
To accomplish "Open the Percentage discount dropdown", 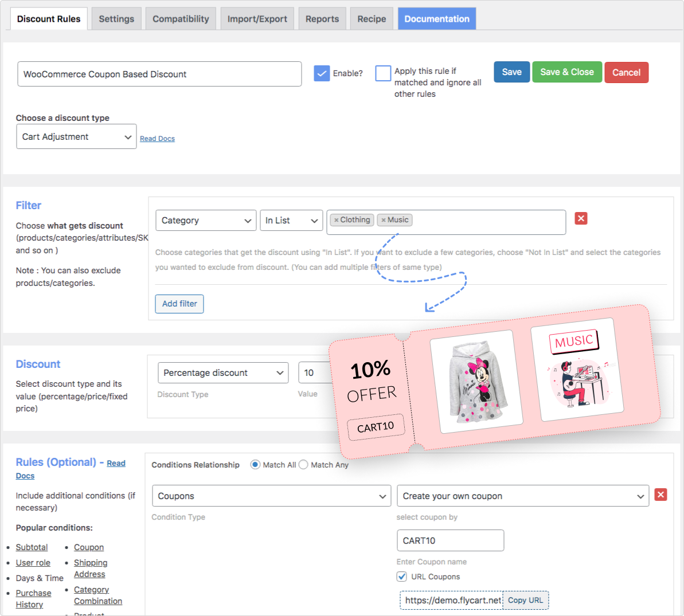I will click(x=223, y=372).
